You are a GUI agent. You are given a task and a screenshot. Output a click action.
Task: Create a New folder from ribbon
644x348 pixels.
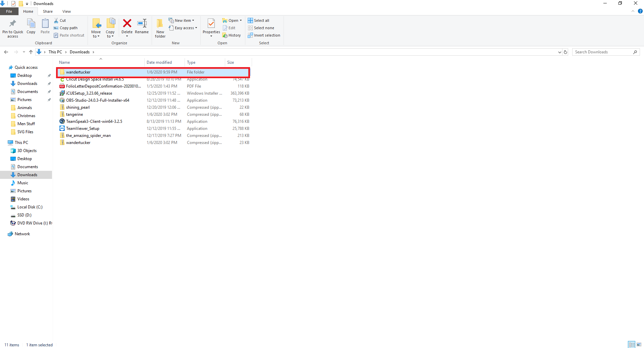click(160, 28)
